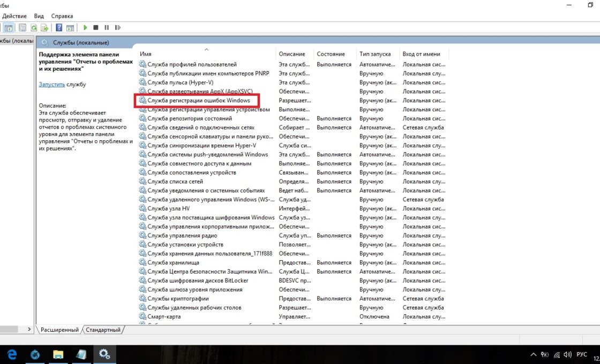The height and width of the screenshot is (364, 600).
Task: Open the Properties toolbar icon
Action: click(x=22, y=27)
